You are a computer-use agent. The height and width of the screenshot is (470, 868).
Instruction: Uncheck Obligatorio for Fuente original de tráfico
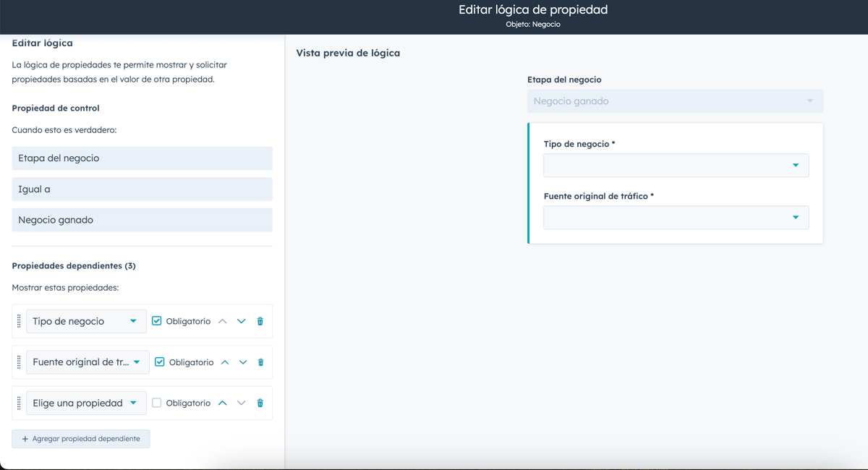(x=160, y=362)
